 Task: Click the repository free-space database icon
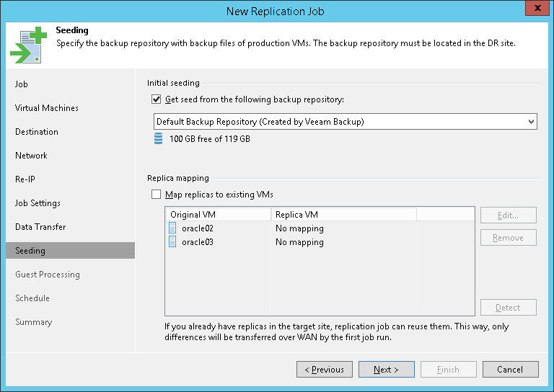[x=159, y=138]
